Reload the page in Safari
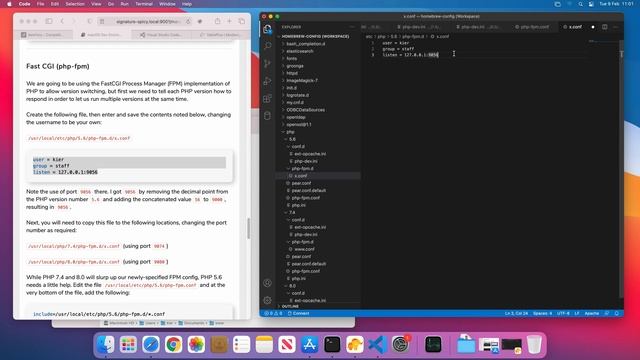The image size is (640, 360). (x=188, y=21)
